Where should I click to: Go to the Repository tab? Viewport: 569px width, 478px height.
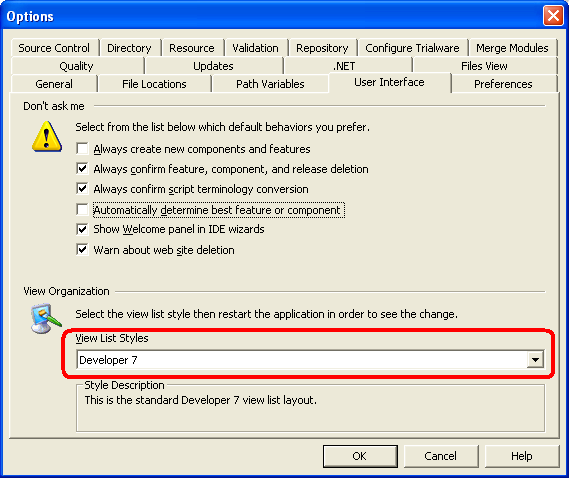coord(322,48)
